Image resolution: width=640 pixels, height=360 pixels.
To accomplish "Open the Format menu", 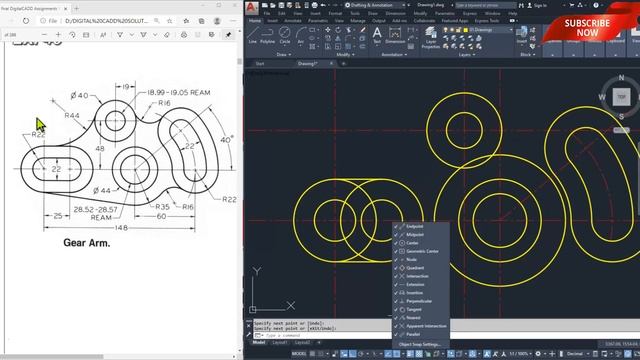I will pos(335,13).
